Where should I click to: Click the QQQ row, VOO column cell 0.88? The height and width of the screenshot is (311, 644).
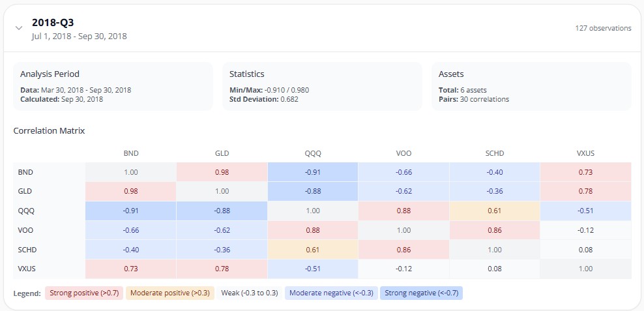coord(403,211)
